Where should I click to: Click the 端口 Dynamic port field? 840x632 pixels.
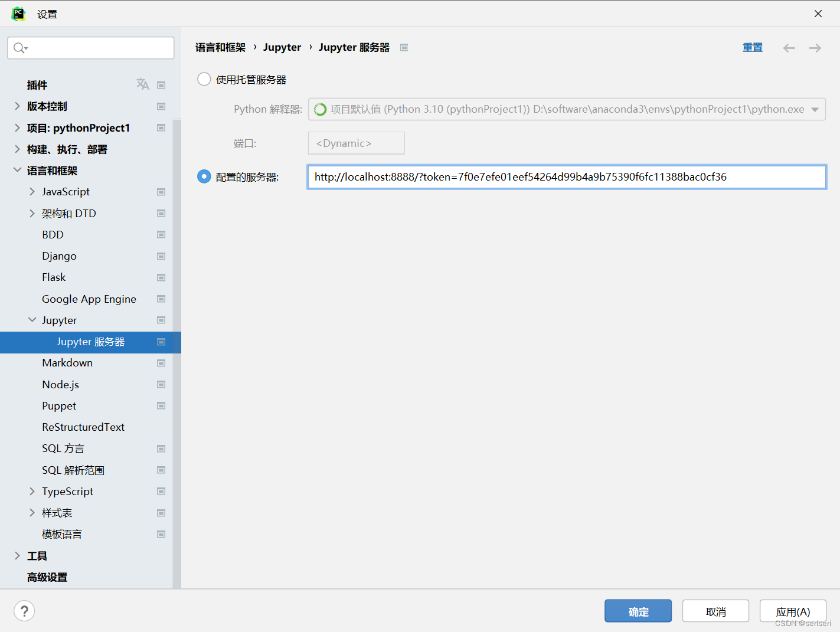point(356,143)
